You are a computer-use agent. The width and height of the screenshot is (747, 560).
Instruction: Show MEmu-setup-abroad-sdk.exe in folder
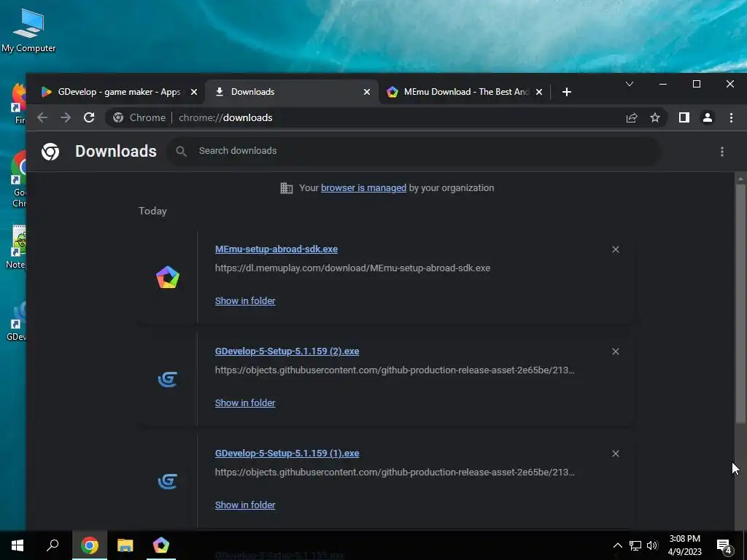[x=245, y=301]
